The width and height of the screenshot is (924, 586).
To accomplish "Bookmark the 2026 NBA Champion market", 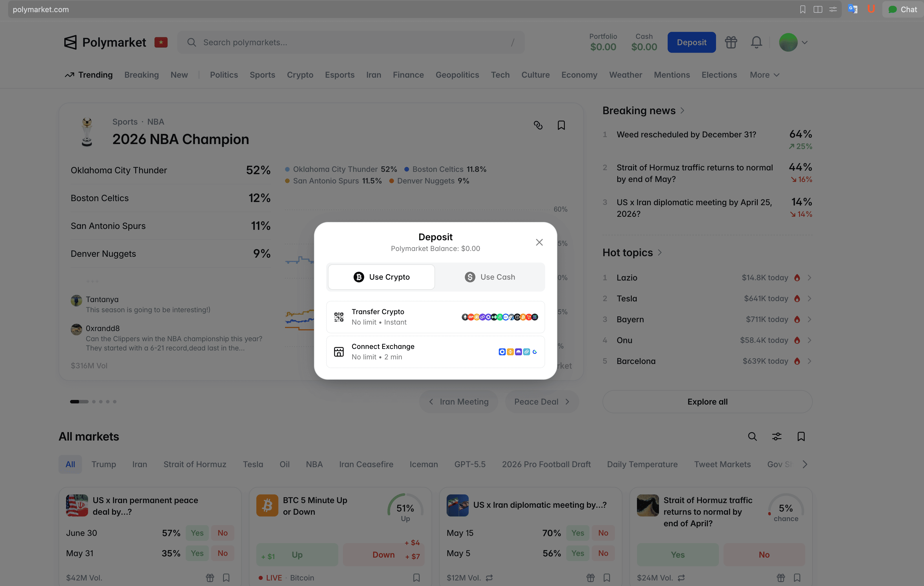I will point(561,125).
